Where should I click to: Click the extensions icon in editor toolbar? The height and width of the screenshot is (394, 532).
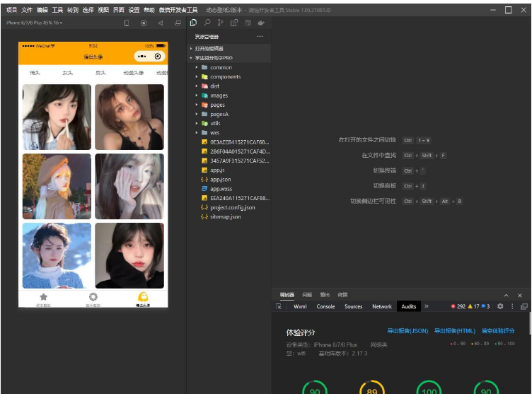234,23
